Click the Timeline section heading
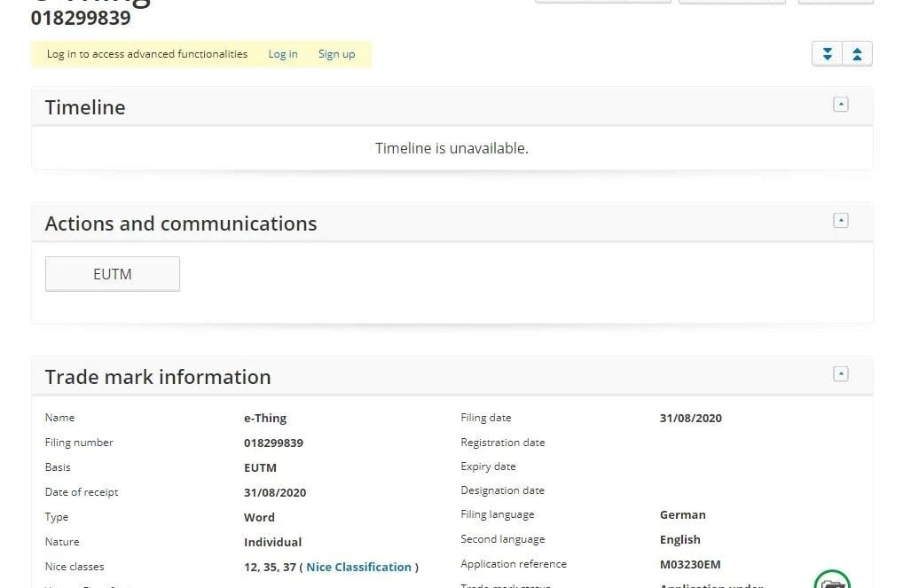 pyautogui.click(x=85, y=107)
